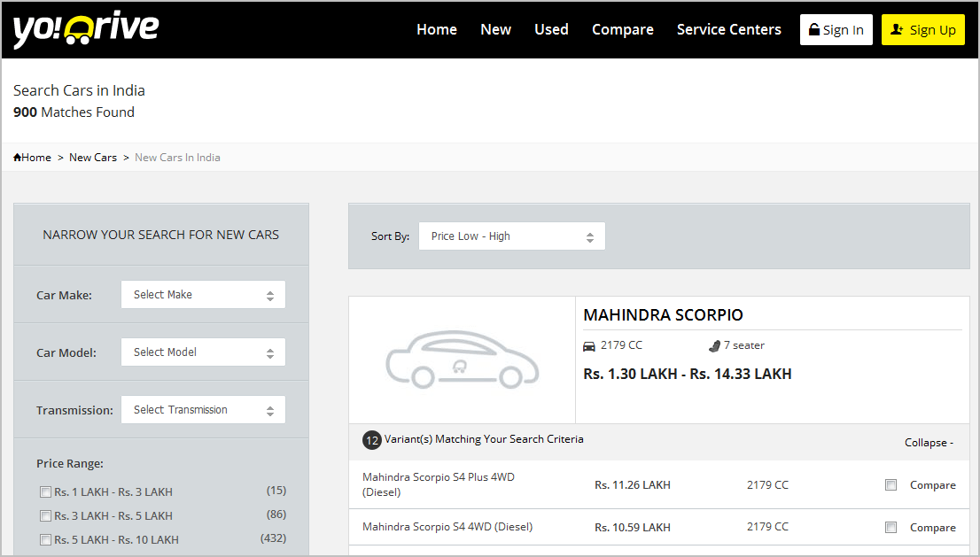Click the Narrow Your Search For New Cars heading
The height and width of the screenshot is (557, 980).
[161, 235]
